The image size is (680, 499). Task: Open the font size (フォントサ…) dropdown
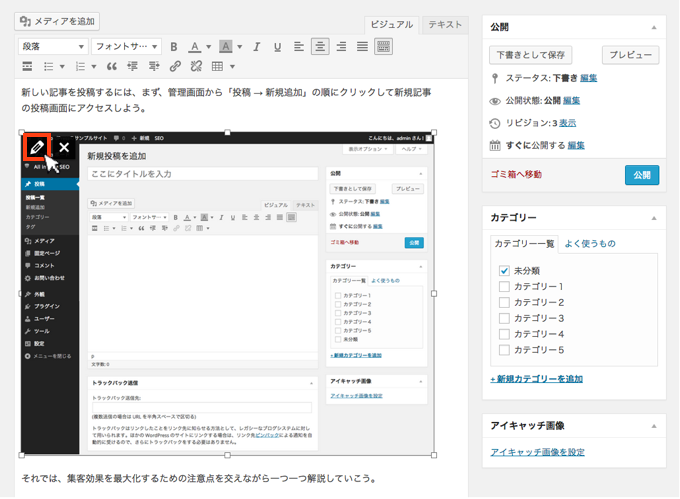tap(126, 46)
